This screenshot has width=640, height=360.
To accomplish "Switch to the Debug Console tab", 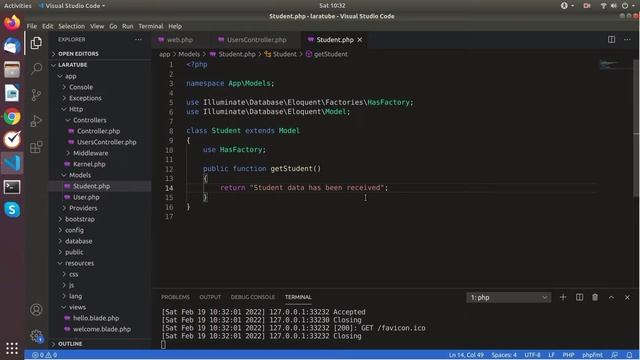I will point(253,297).
